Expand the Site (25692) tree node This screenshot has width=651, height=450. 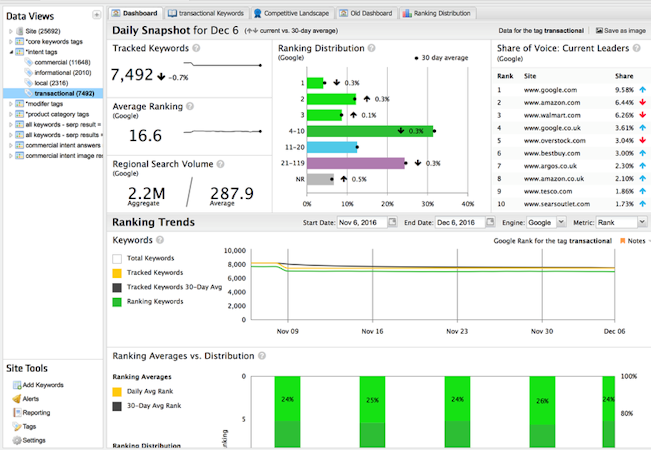11,31
